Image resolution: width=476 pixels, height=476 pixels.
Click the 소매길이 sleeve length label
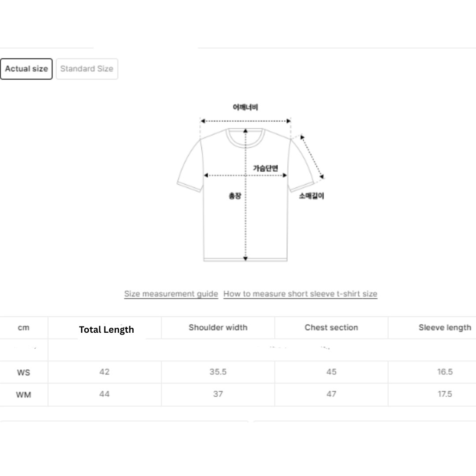click(x=312, y=196)
